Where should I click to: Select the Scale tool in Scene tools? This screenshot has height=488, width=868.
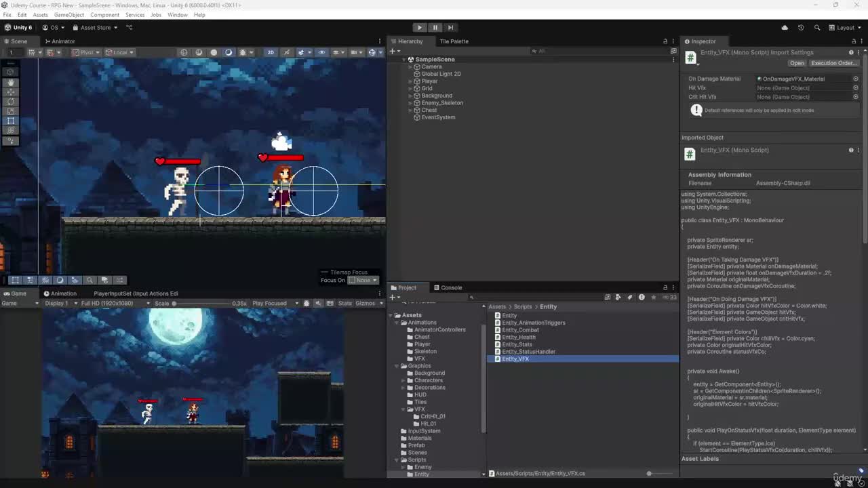point(11,111)
